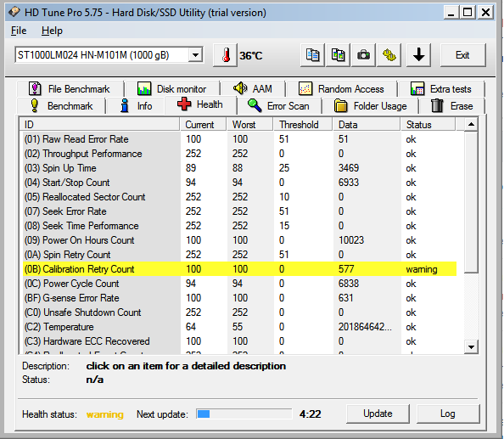This screenshot has height=439, width=504.
Task: Sort by the Worst column header
Action: click(250, 125)
